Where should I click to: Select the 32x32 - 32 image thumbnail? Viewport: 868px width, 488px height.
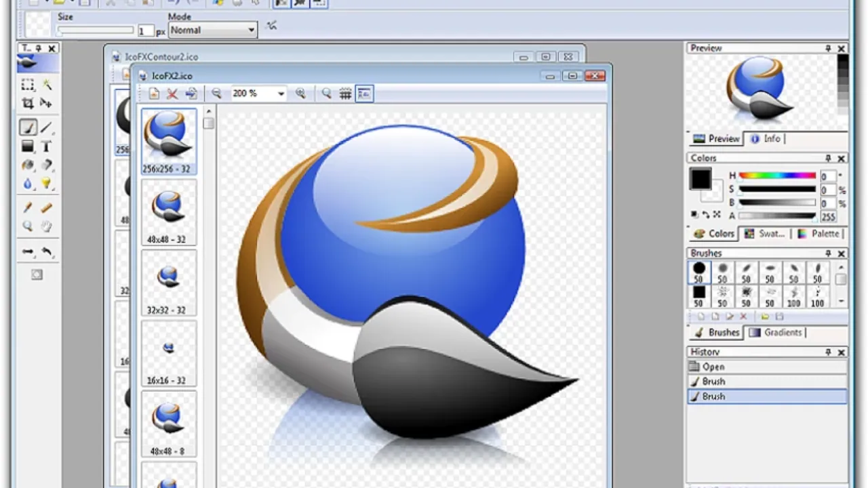click(x=168, y=283)
